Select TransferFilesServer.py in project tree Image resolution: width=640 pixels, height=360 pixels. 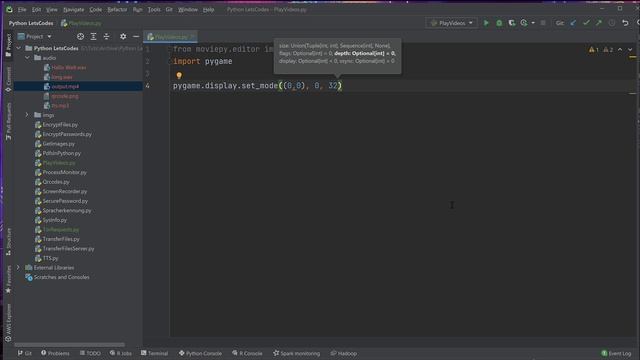pyautogui.click(x=68, y=249)
